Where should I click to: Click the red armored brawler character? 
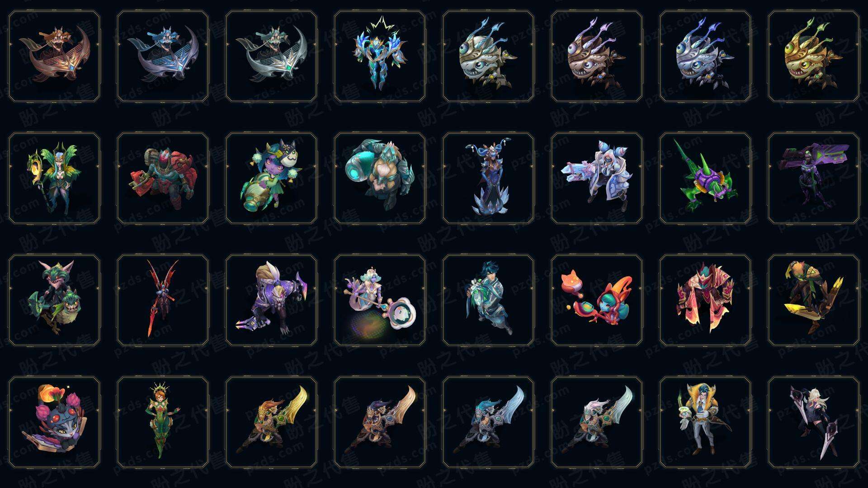(163, 178)
